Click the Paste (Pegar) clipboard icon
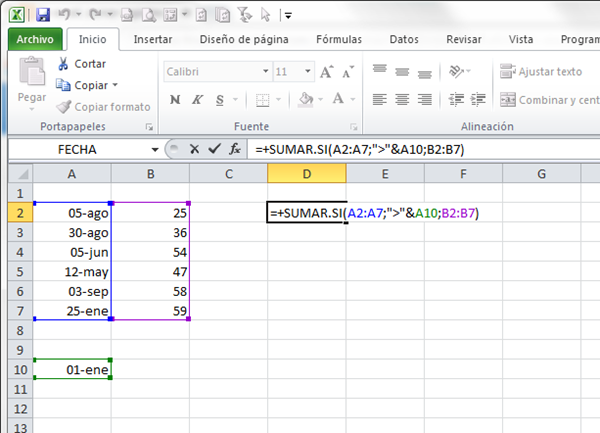600x433 pixels. (x=31, y=78)
